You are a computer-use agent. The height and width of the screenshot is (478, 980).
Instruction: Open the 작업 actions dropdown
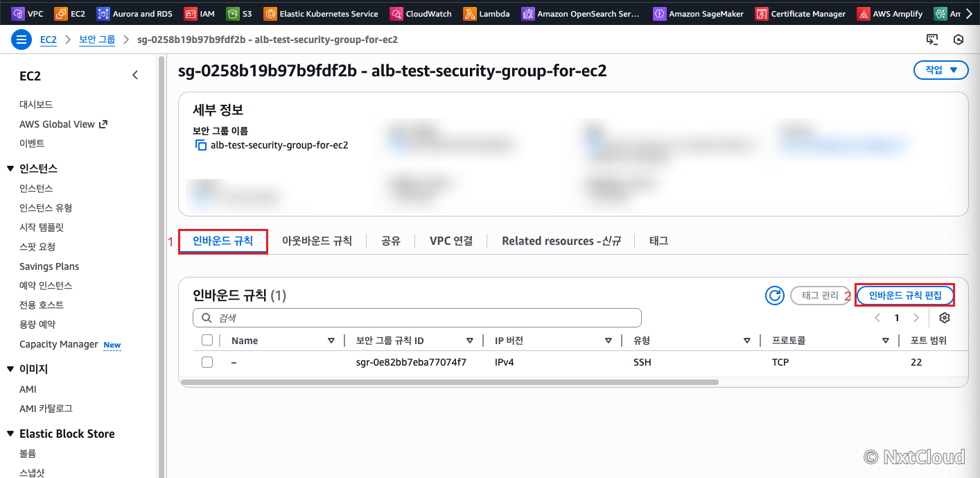[940, 70]
